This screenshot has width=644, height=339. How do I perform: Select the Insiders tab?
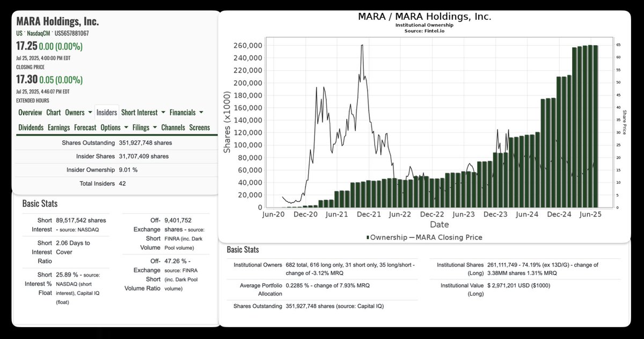coord(106,112)
